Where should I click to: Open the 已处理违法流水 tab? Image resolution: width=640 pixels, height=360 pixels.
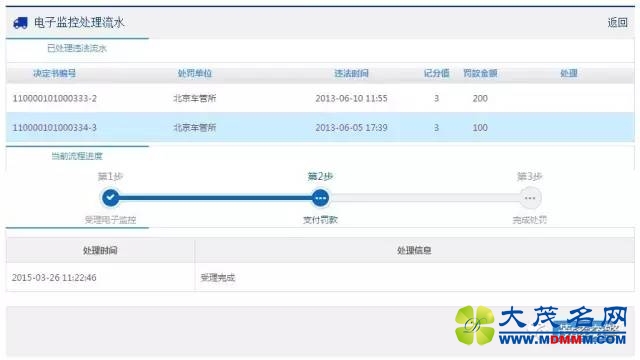(77, 48)
